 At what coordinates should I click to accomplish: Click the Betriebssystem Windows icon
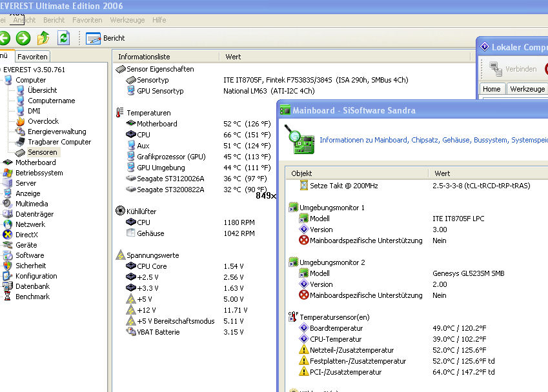click(8, 173)
